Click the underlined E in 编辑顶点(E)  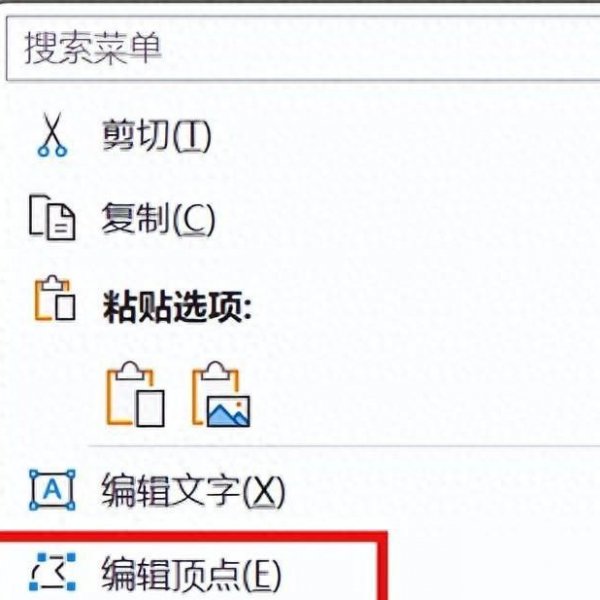[x=262, y=574]
